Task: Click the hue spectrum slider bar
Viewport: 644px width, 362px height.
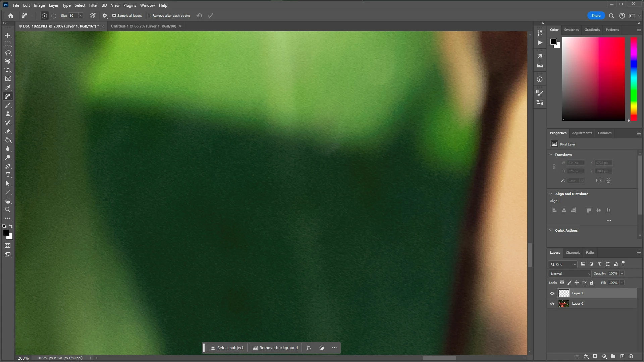Action: (x=633, y=79)
